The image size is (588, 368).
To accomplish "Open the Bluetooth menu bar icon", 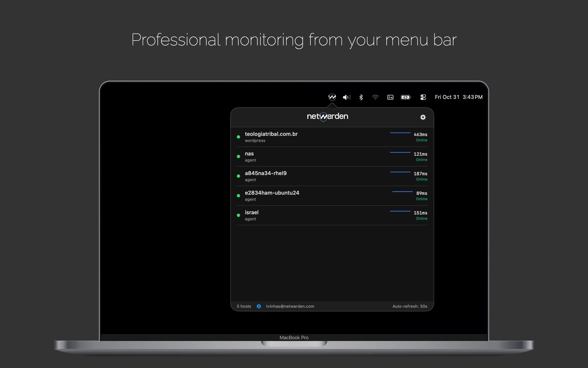I will coord(361,97).
